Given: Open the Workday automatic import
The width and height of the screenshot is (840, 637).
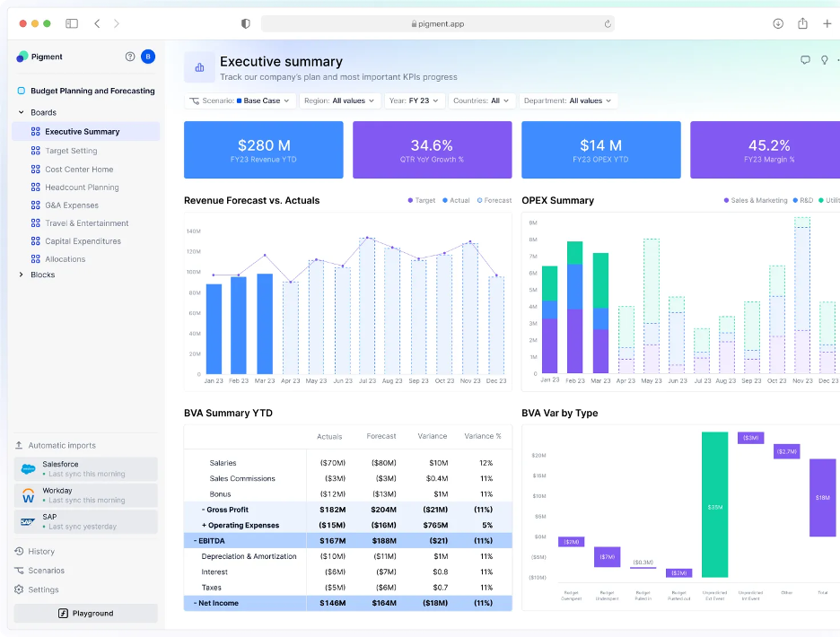Looking at the screenshot, I should (85, 495).
